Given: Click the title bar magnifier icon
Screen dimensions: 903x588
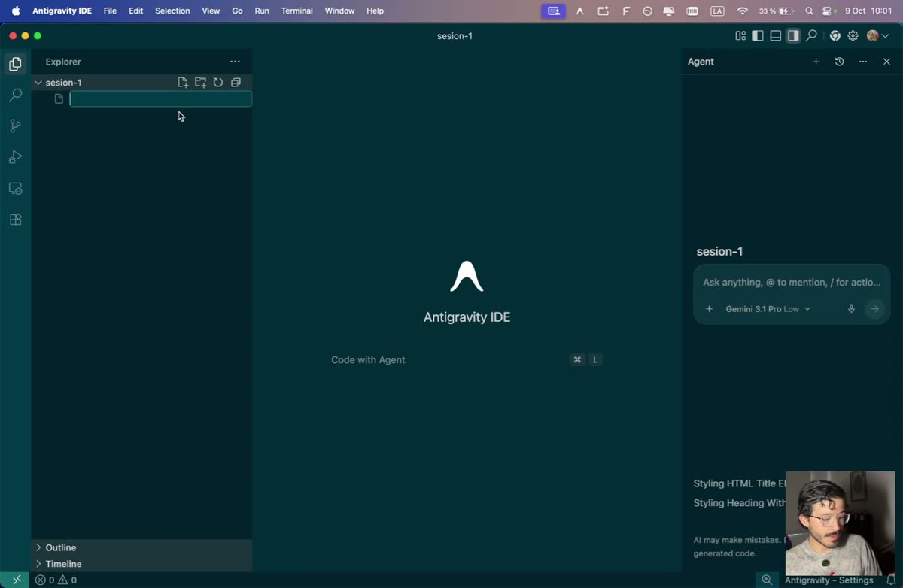Looking at the screenshot, I should (x=811, y=35).
